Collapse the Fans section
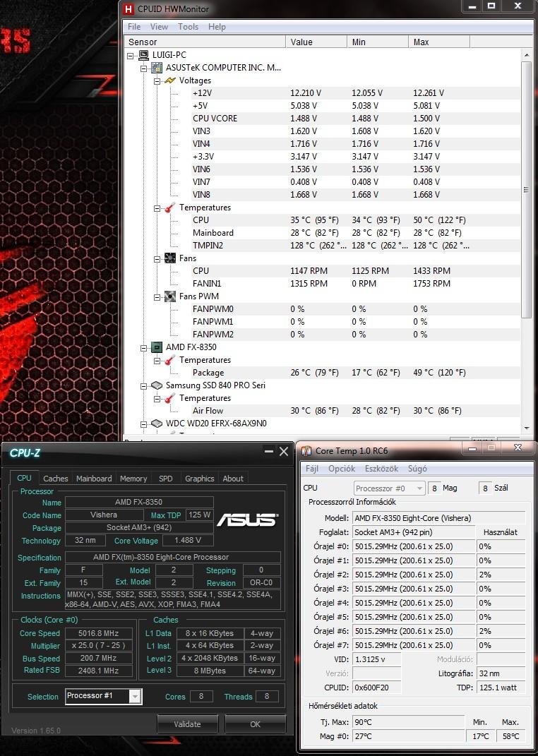The width and height of the screenshot is (538, 756). (x=157, y=258)
